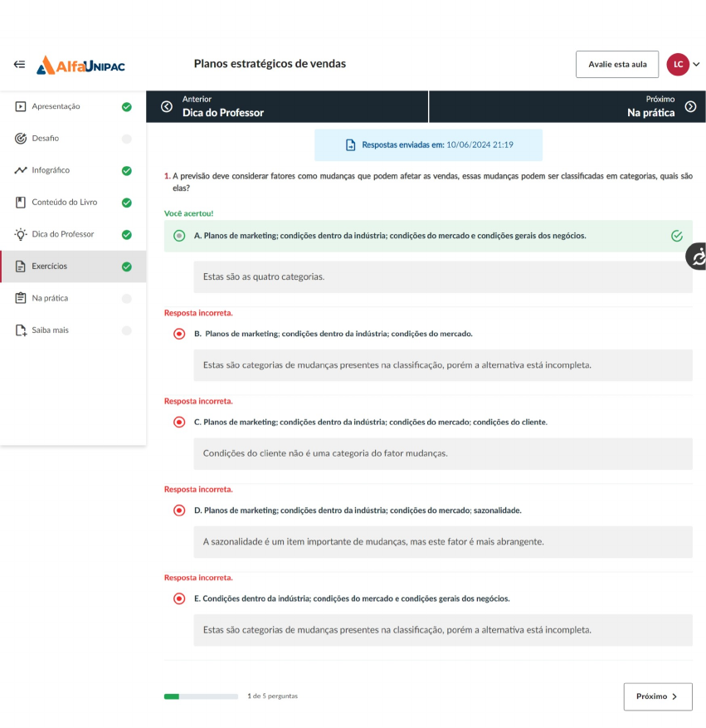Viewport: 706px width, 728px height.
Task: Click the bottom Próximo button
Action: click(657, 696)
